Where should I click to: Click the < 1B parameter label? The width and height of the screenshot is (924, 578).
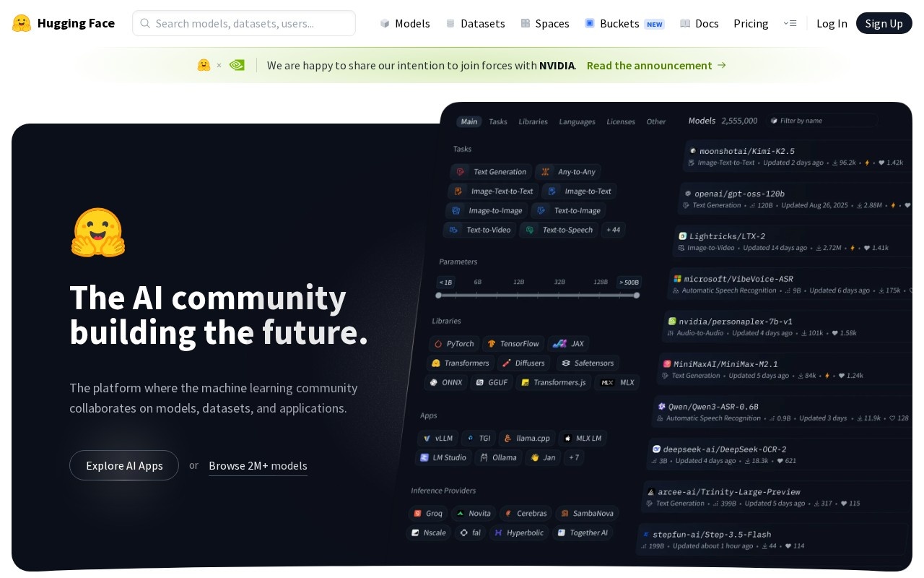pos(445,282)
